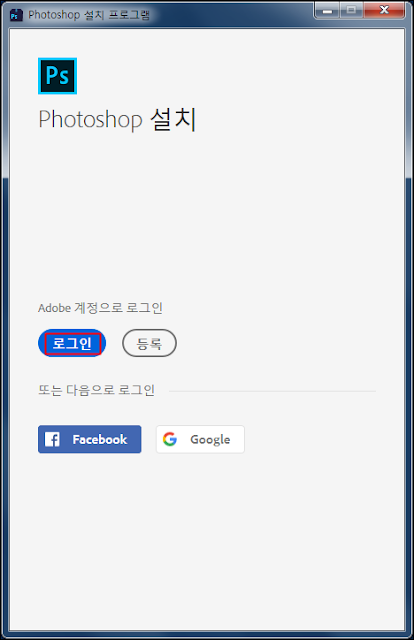Click the Photoshop 설치 프로그램 title text
The height and width of the screenshot is (640, 414).
pos(89,15)
